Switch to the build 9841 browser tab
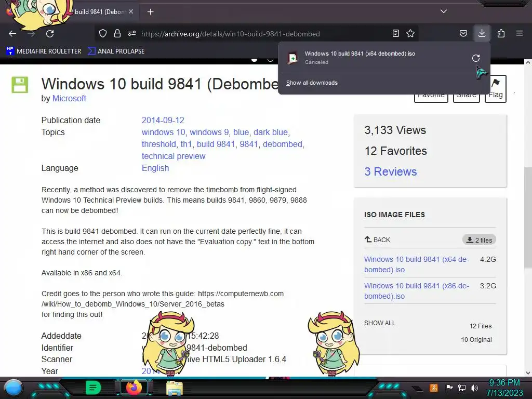This screenshot has width=532, height=399. 100,12
